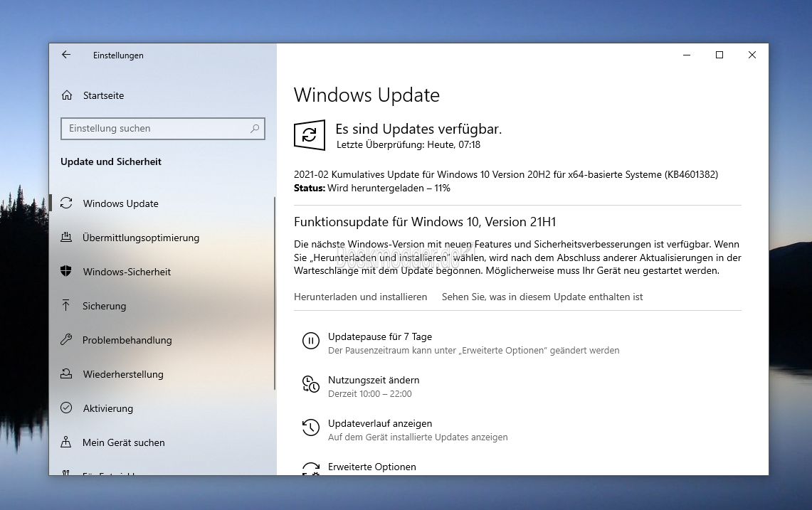Image resolution: width=812 pixels, height=510 pixels.
Task: Go back with the arrow icon
Action: coord(65,55)
